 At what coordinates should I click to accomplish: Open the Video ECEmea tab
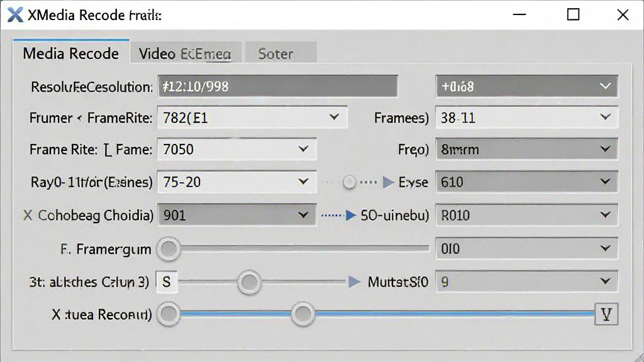(x=186, y=53)
